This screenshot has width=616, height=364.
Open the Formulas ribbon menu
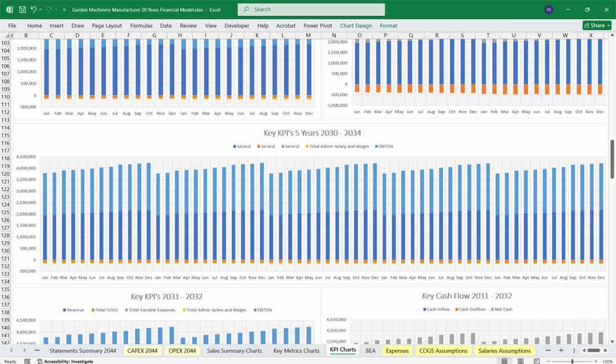141,25
